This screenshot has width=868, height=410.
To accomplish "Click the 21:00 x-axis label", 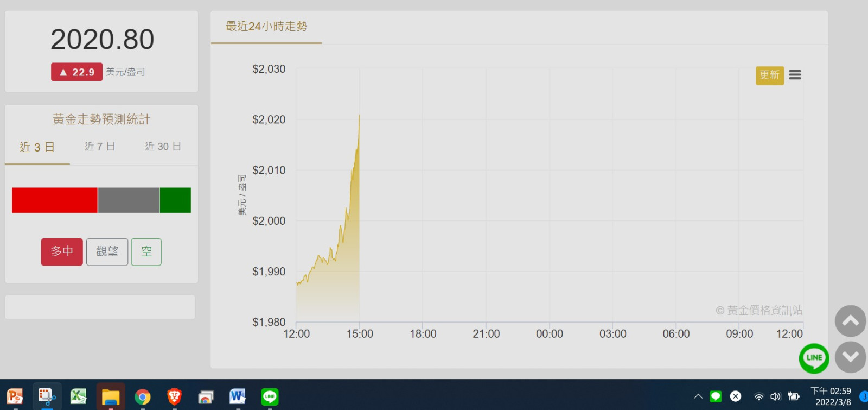I will [x=486, y=334].
